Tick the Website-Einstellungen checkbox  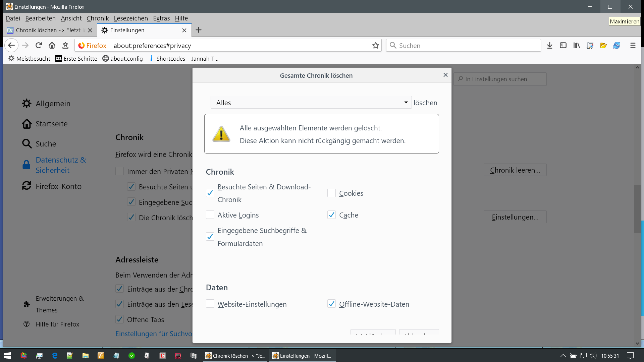pyautogui.click(x=210, y=304)
